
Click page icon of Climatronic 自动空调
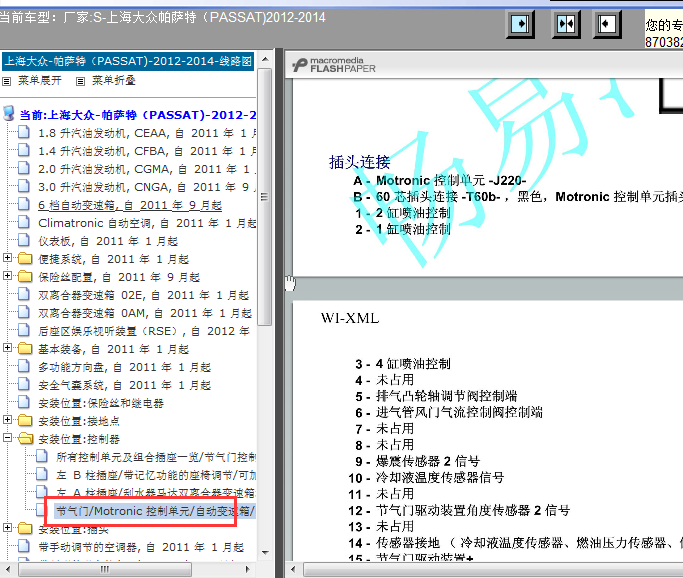coord(24,222)
